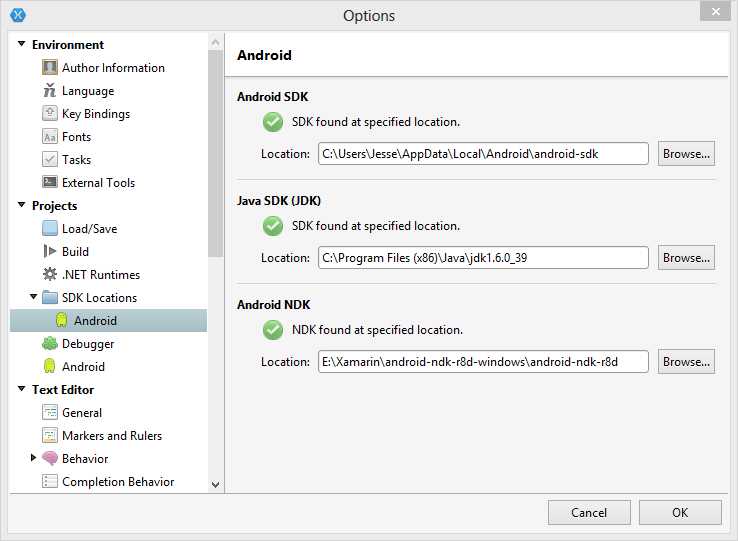Open the Markers and Rulers options
Viewport: 738px width, 541px height.
pos(111,436)
